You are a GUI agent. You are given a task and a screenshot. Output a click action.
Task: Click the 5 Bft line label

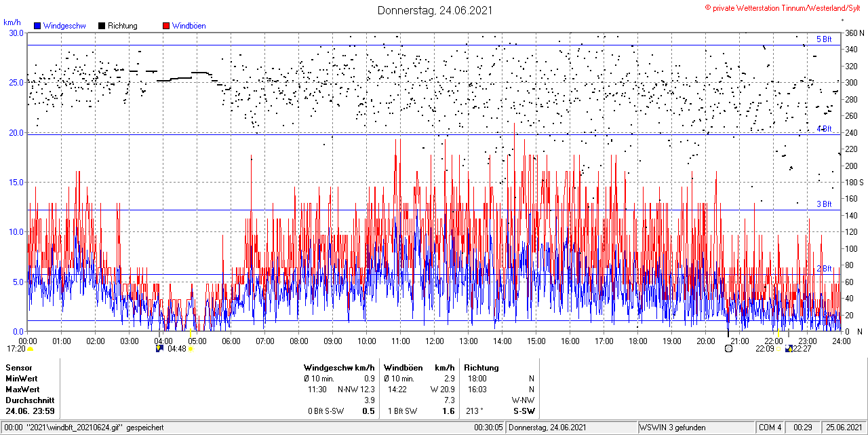(x=824, y=39)
